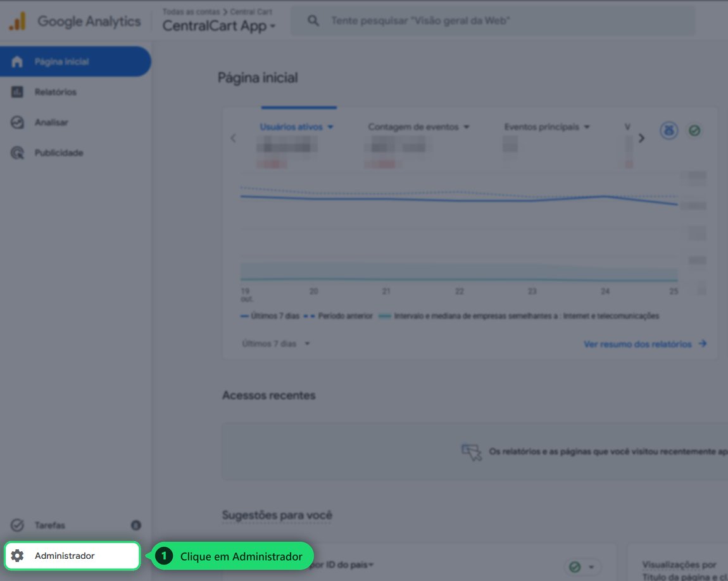Open Publicidade in the sidebar
This screenshot has height=581, width=728.
point(75,153)
